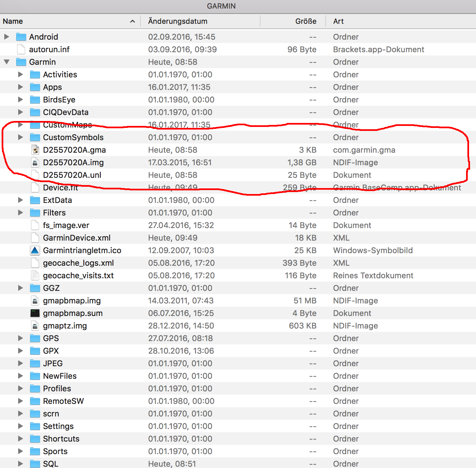Click the D2557020A.unl document icon
The height and width of the screenshot is (468, 476).
click(x=35, y=175)
